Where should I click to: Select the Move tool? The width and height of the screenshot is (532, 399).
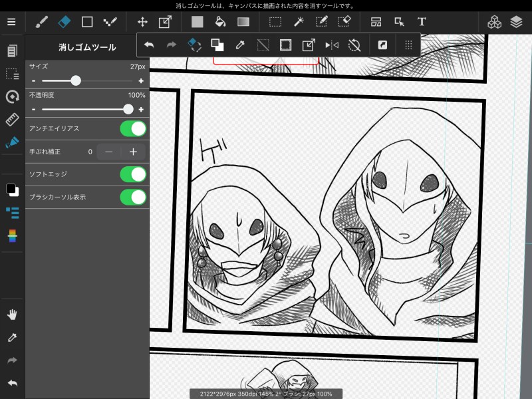point(142,22)
